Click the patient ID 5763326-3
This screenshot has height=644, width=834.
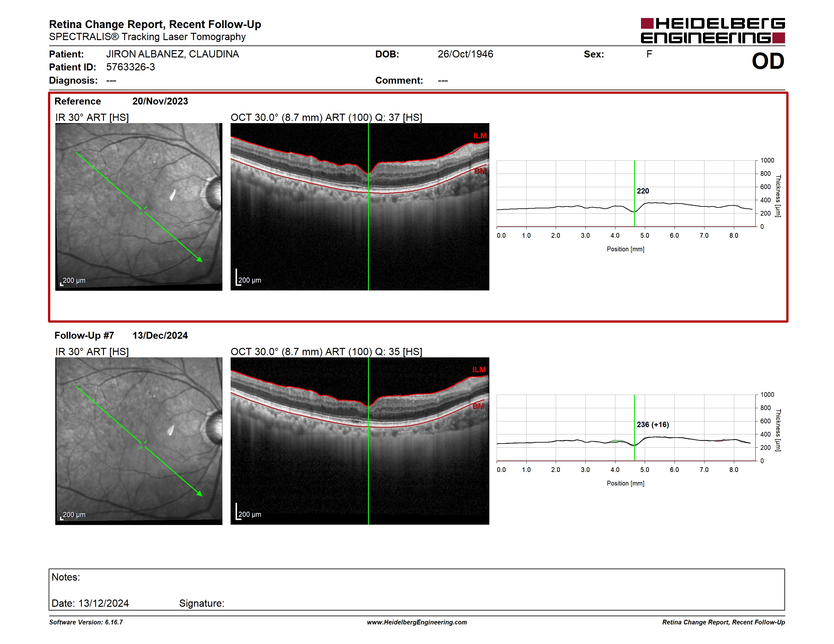(130, 67)
